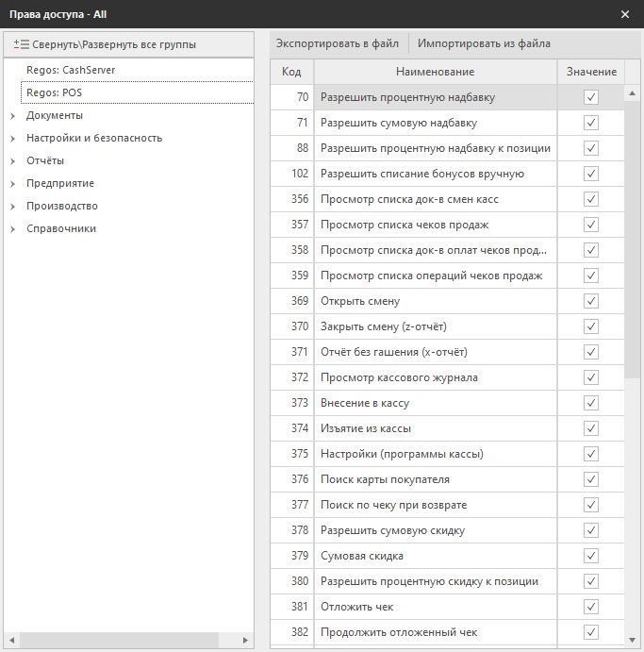Expand the Документы tree group
The width and height of the screenshot is (644, 652).
(x=13, y=116)
